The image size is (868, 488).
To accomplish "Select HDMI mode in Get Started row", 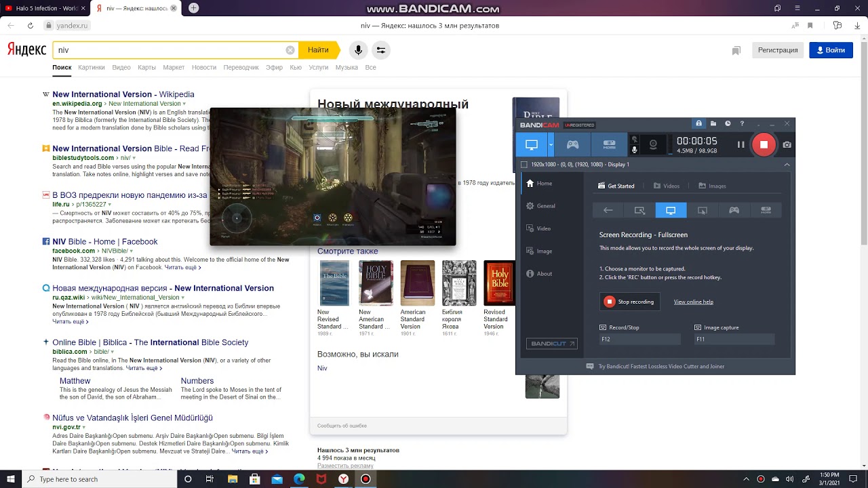I will click(766, 210).
